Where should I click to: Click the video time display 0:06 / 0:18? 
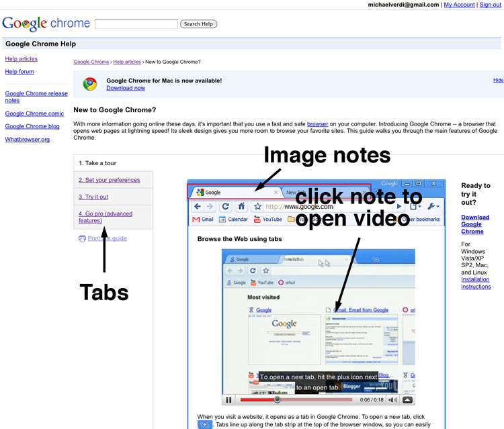coord(372,399)
